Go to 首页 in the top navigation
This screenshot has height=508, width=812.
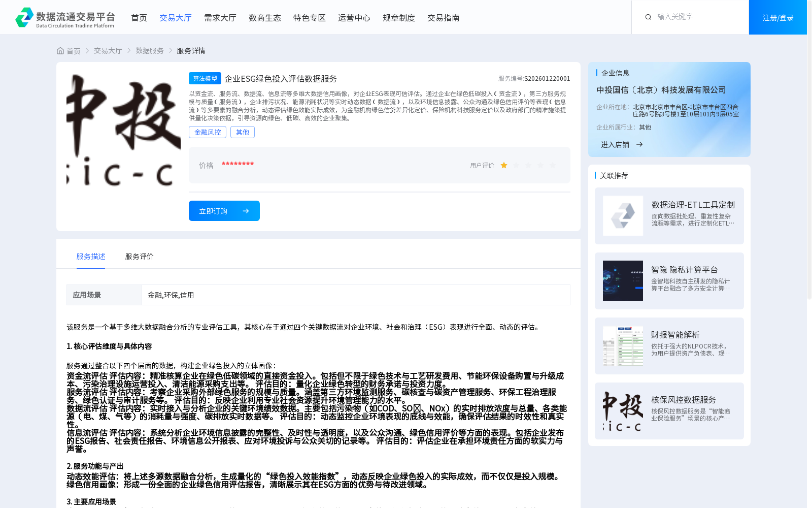tap(139, 18)
